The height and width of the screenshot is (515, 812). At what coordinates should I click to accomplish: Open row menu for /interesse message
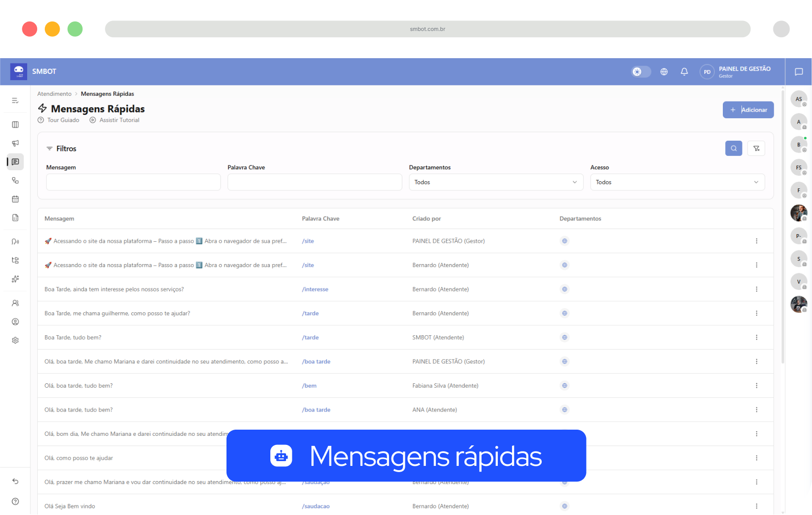pyautogui.click(x=756, y=289)
